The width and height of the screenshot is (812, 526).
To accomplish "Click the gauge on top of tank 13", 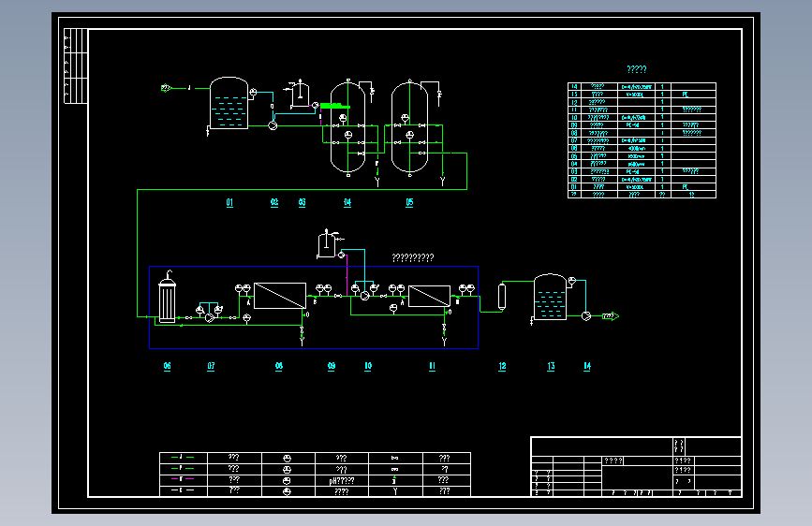I will click(x=572, y=281).
